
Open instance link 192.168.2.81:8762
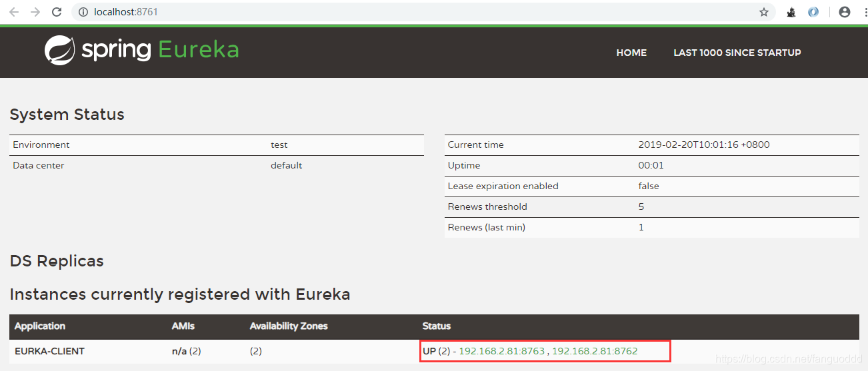coord(595,351)
